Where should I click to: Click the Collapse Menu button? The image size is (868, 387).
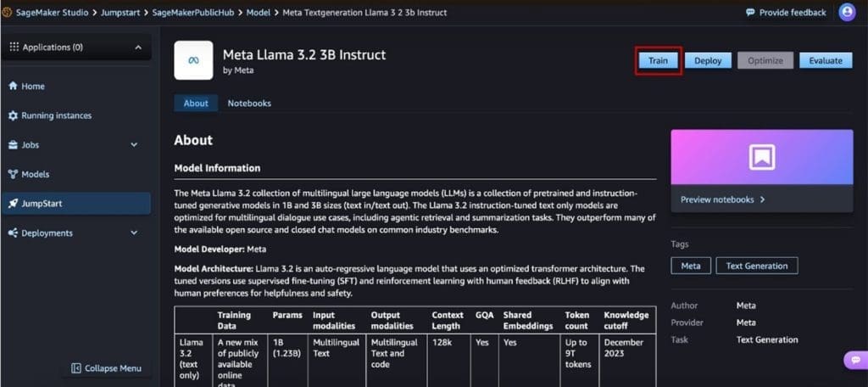click(x=106, y=368)
